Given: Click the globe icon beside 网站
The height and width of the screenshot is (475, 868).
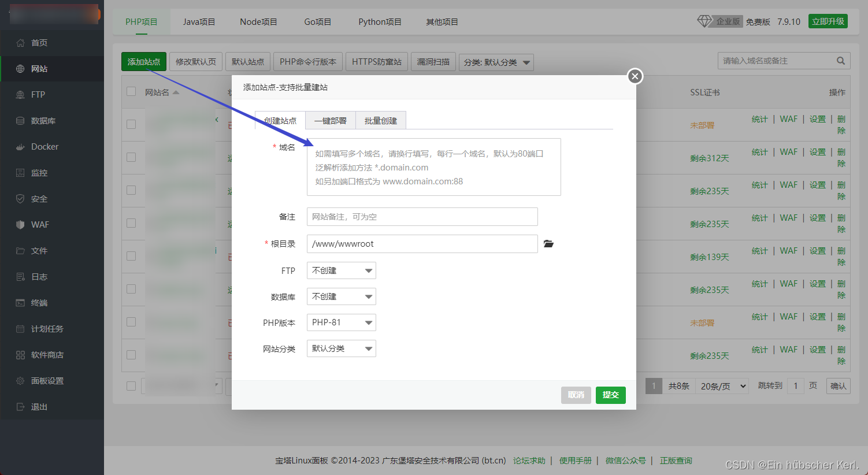Looking at the screenshot, I should tap(20, 69).
